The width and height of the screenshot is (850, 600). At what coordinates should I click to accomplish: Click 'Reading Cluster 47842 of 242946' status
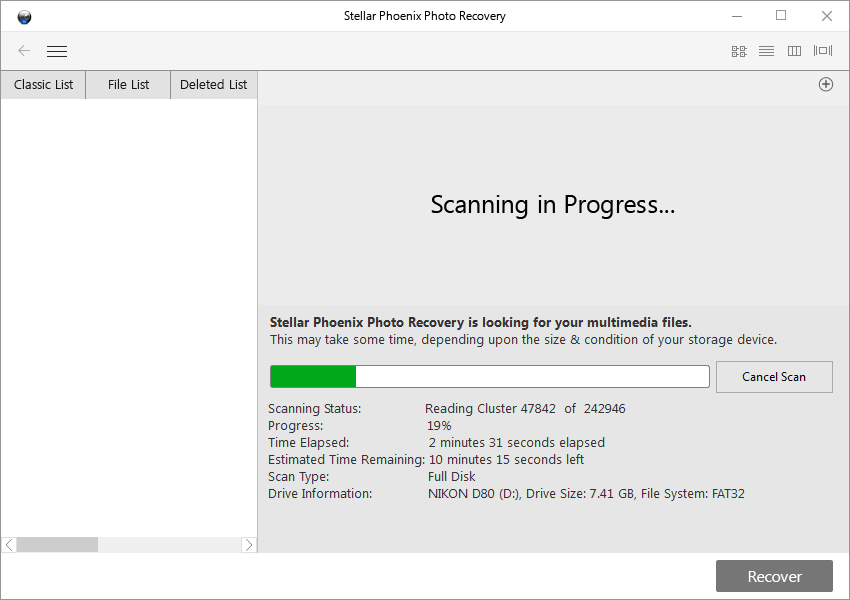[525, 409]
